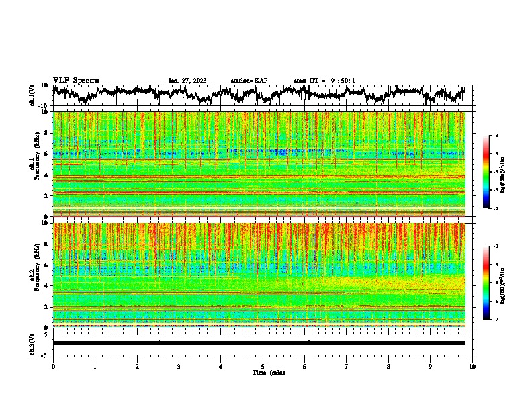Viewport: 532px width, 411px height.
Task: Click the ch.2 spectrogram plot area
Action: tap(259, 275)
